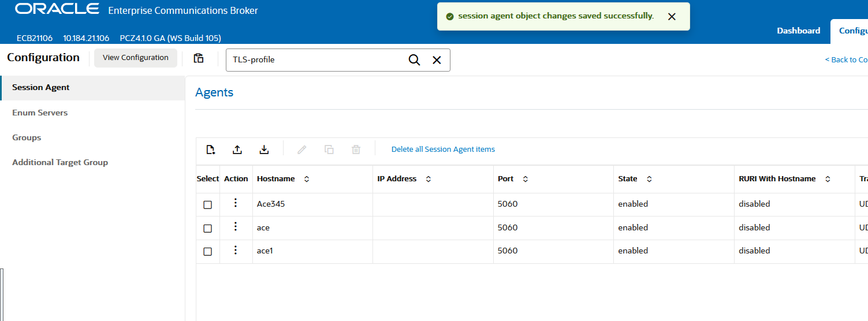868x321 pixels.
Task: Click the green success check icon
Action: [450, 16]
